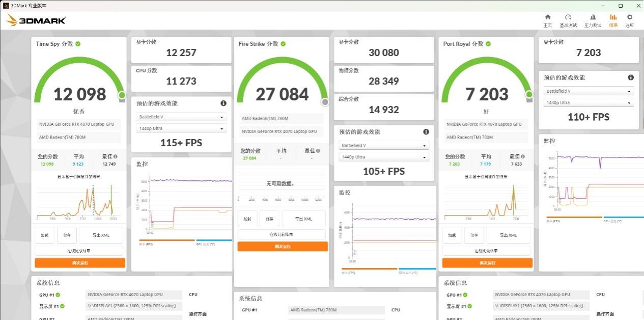
Task: Open Battlefield V game dropdown in Fire Strike panel
Action: (x=384, y=145)
